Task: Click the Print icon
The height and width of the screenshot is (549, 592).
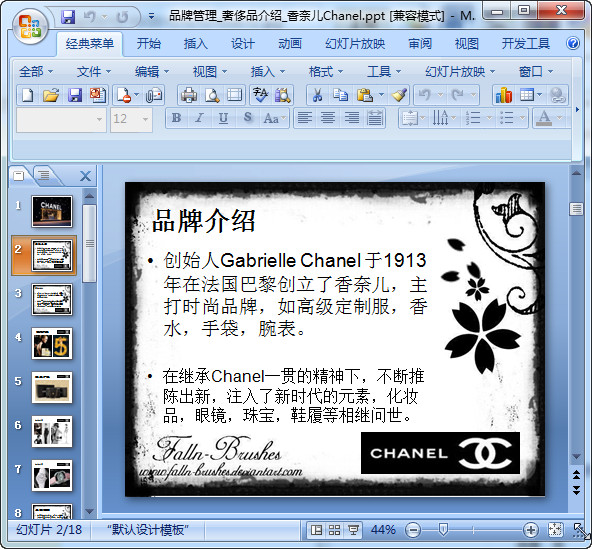Action: point(189,95)
